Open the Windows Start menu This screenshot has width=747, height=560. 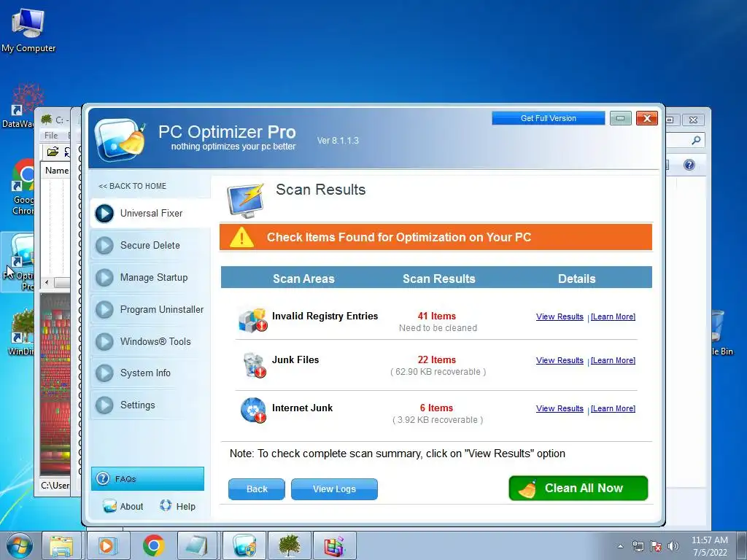click(x=20, y=545)
